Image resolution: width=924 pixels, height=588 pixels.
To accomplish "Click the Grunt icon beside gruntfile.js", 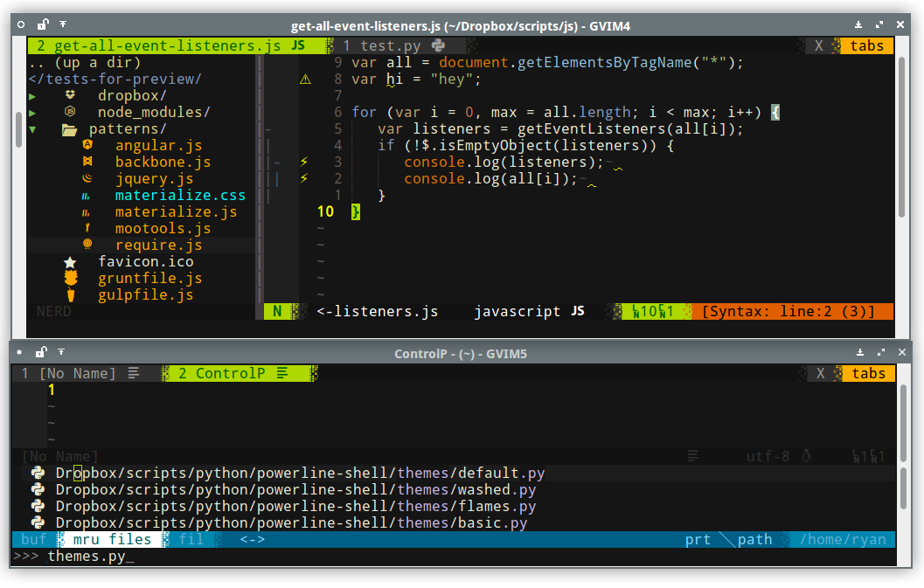I will [71, 278].
